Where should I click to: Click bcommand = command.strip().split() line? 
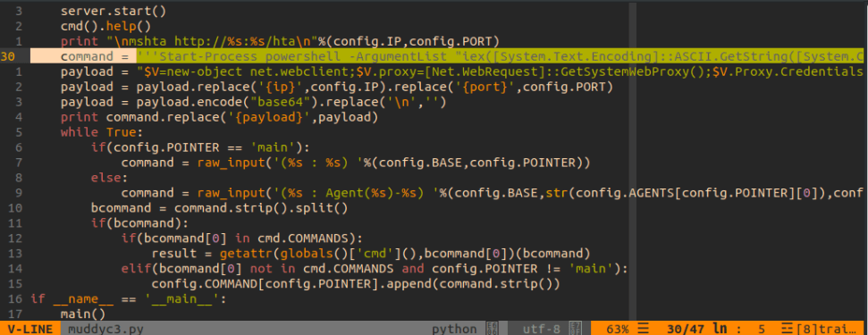[x=219, y=208]
